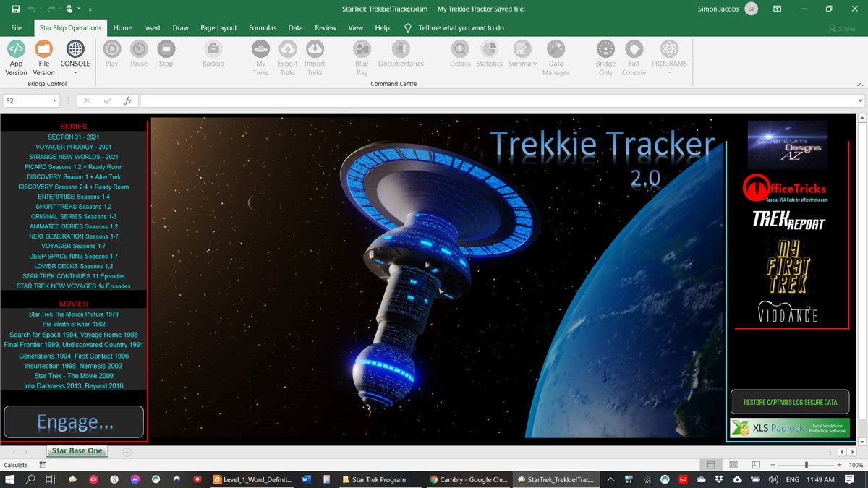
Task: Open ENTERPRISE Seasons 1-4
Action: (x=73, y=197)
